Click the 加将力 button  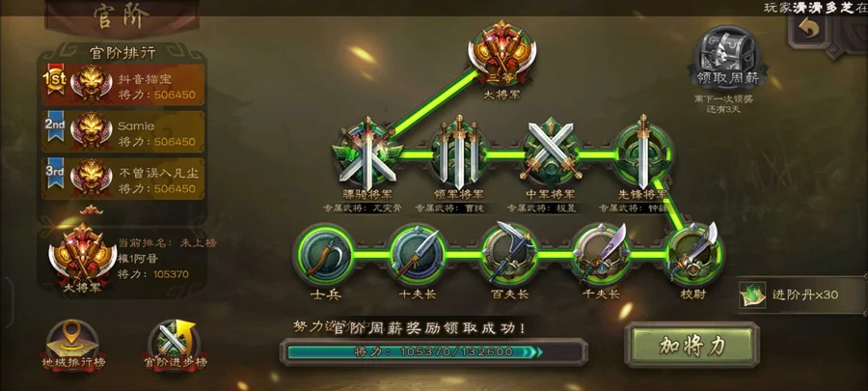(692, 346)
